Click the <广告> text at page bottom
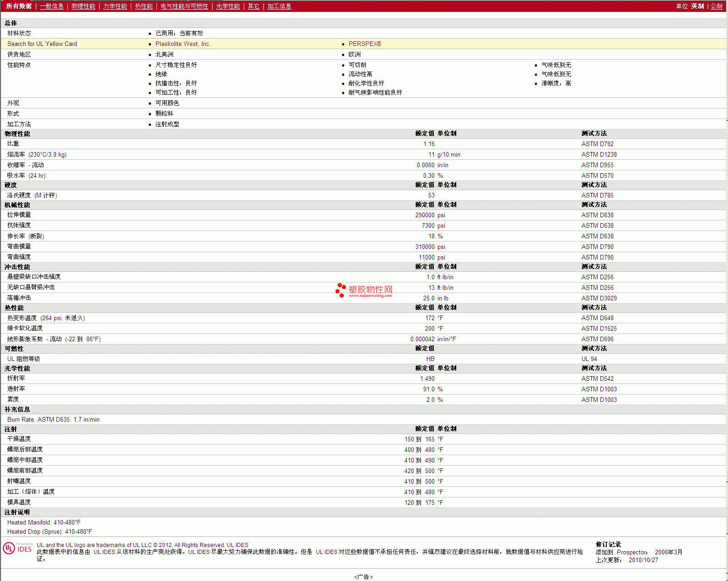Viewport: 728px width, 581px height. [364, 577]
